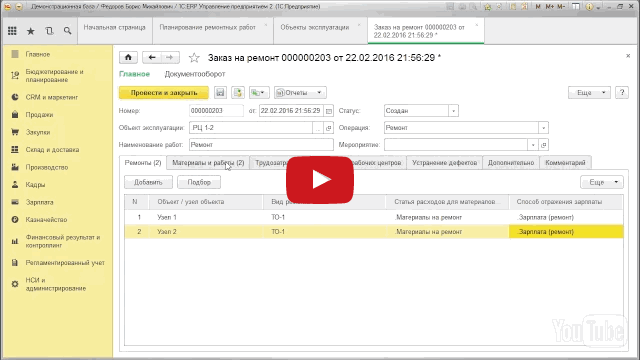Open the Материалы и работы (2) tab
Image resolution: width=640 pixels, height=360 pixels.
tap(208, 162)
